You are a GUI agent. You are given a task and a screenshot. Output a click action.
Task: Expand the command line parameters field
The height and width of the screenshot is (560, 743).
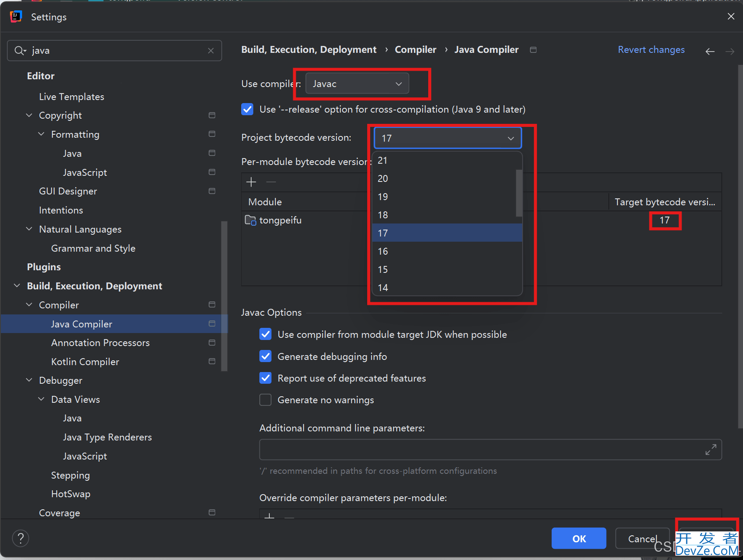pyautogui.click(x=711, y=450)
